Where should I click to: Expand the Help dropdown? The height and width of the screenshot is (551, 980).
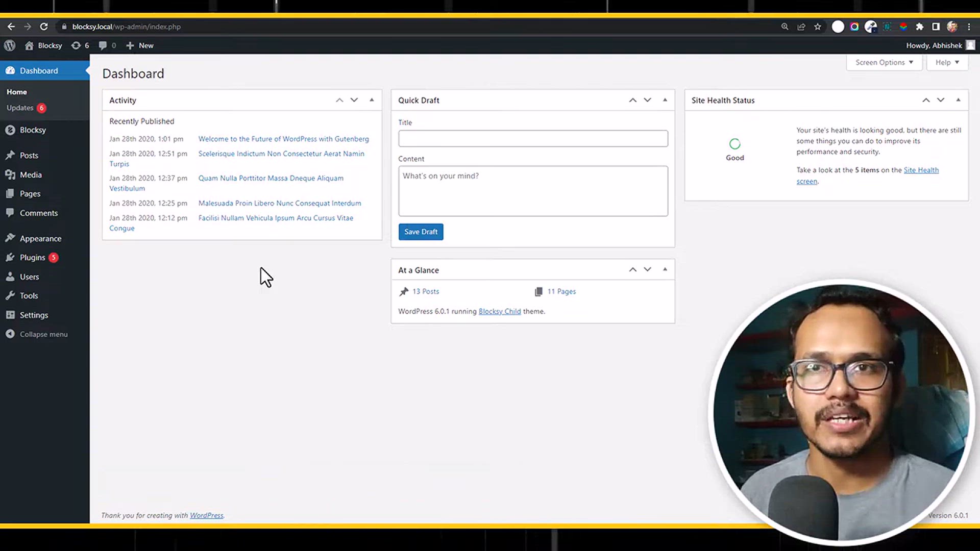[947, 62]
